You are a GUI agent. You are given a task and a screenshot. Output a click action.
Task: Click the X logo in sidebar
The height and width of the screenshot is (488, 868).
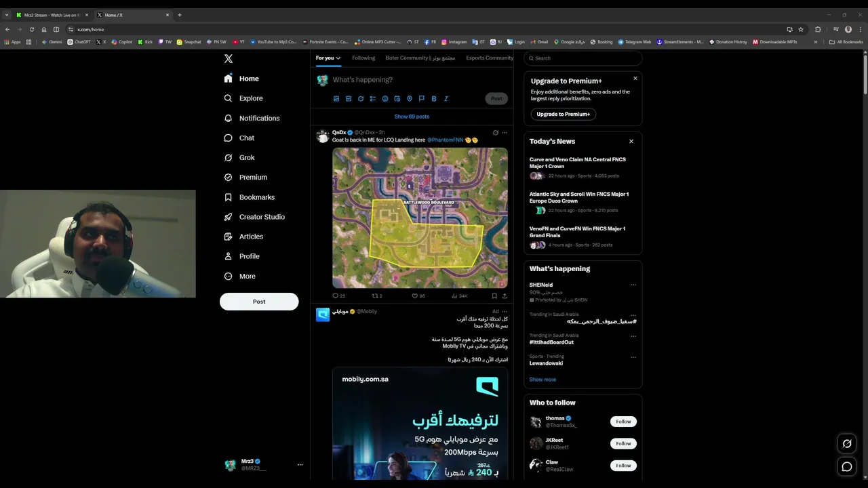[x=229, y=59]
